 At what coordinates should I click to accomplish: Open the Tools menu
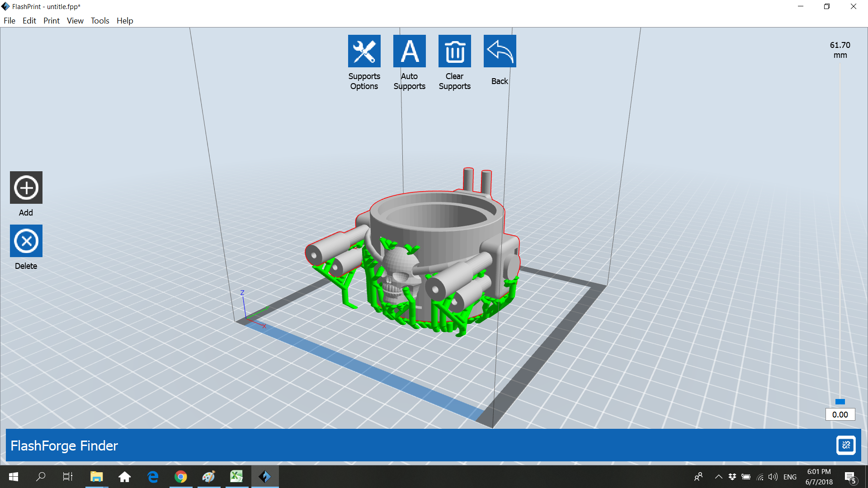(100, 21)
